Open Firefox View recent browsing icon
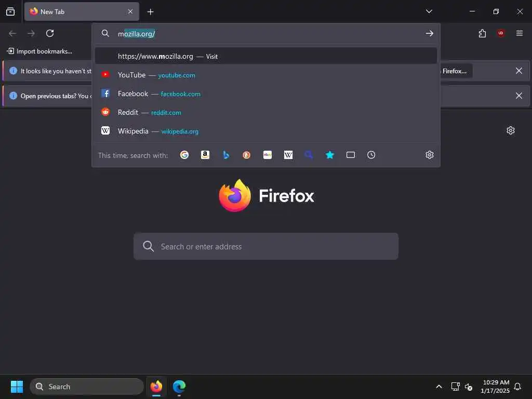532x399 pixels. 10,11
